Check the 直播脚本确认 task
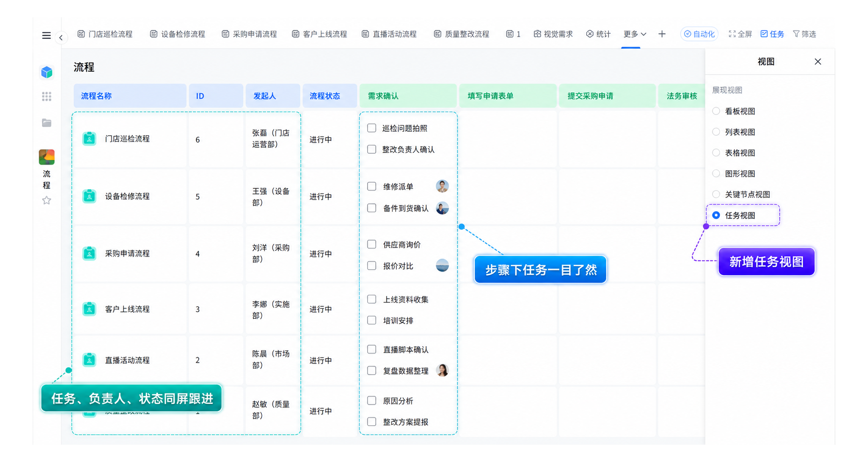The width and height of the screenshot is (868, 462). coord(372,349)
